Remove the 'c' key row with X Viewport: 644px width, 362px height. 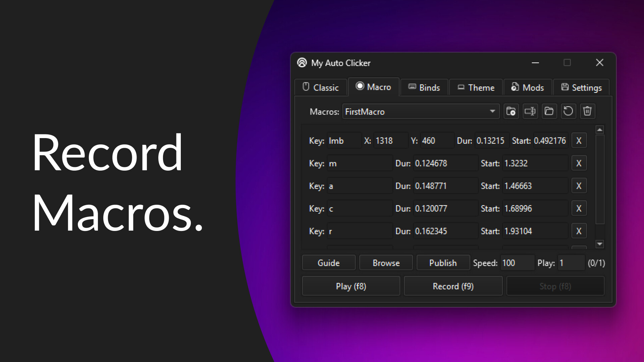pyautogui.click(x=579, y=208)
